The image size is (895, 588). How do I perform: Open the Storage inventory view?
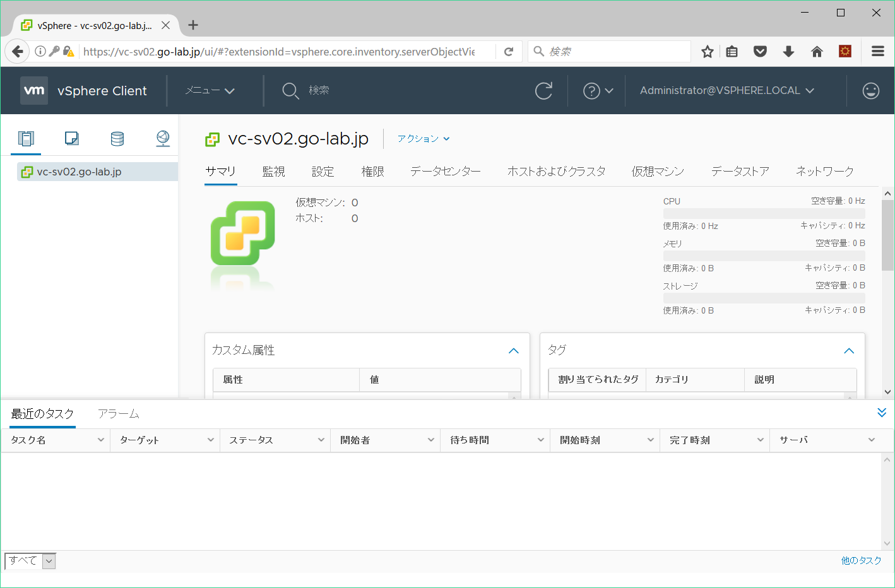[117, 138]
